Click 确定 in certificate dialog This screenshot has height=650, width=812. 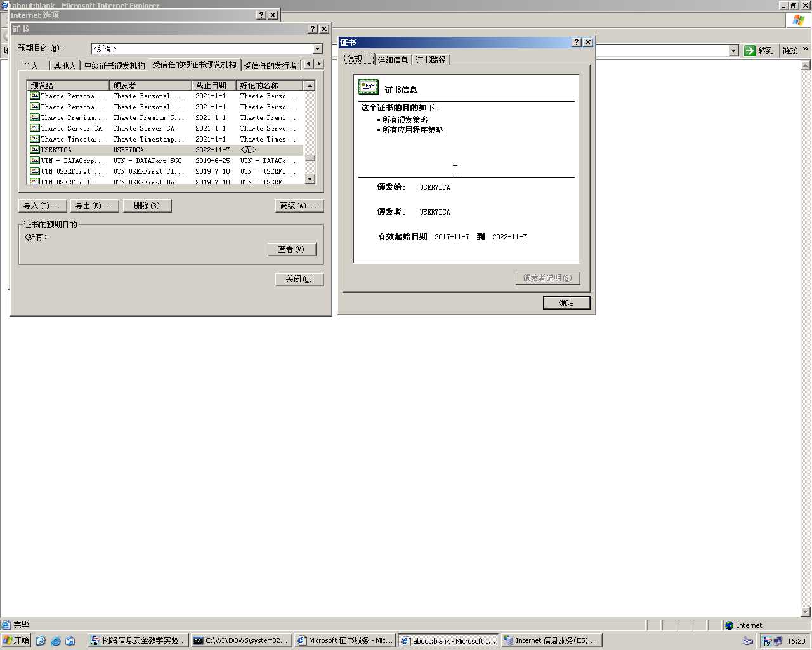point(566,303)
